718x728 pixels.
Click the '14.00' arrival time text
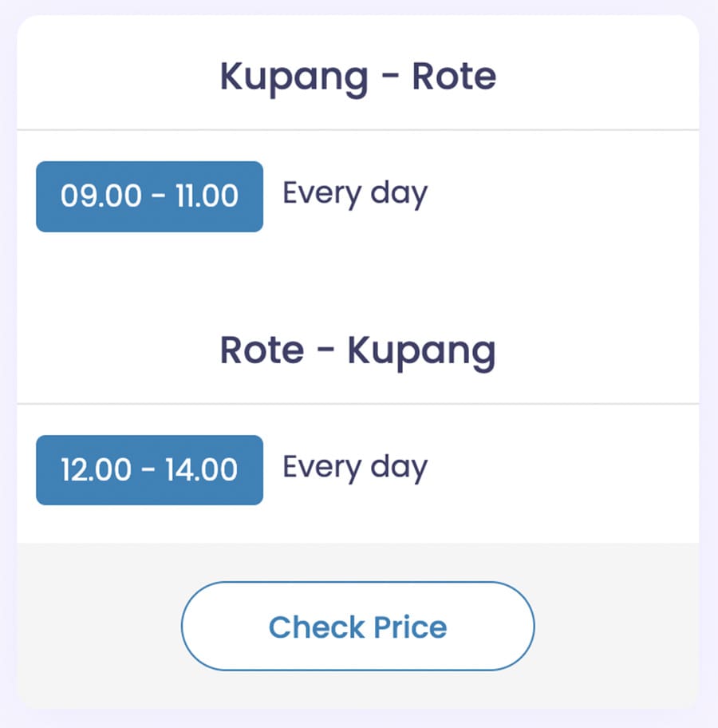point(201,469)
